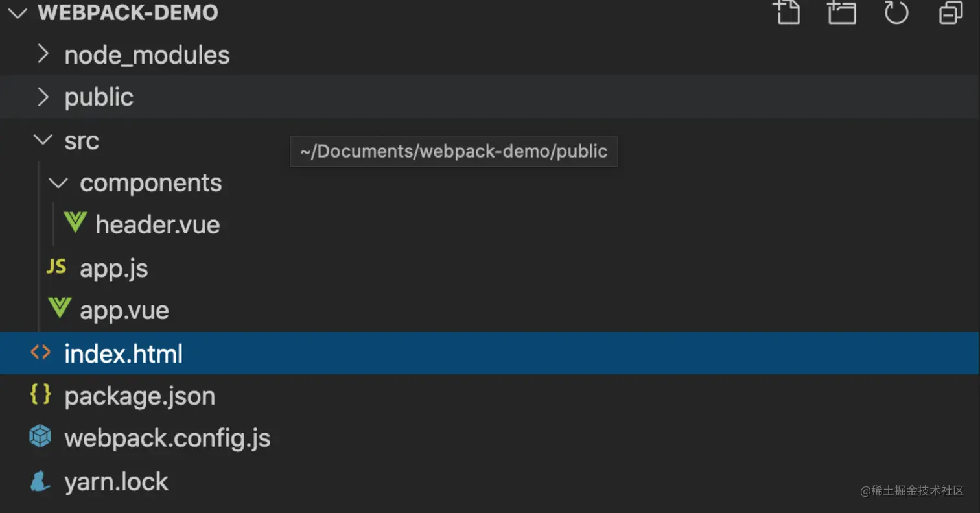
Task: Click the webpack cube icon
Action: [x=40, y=436]
